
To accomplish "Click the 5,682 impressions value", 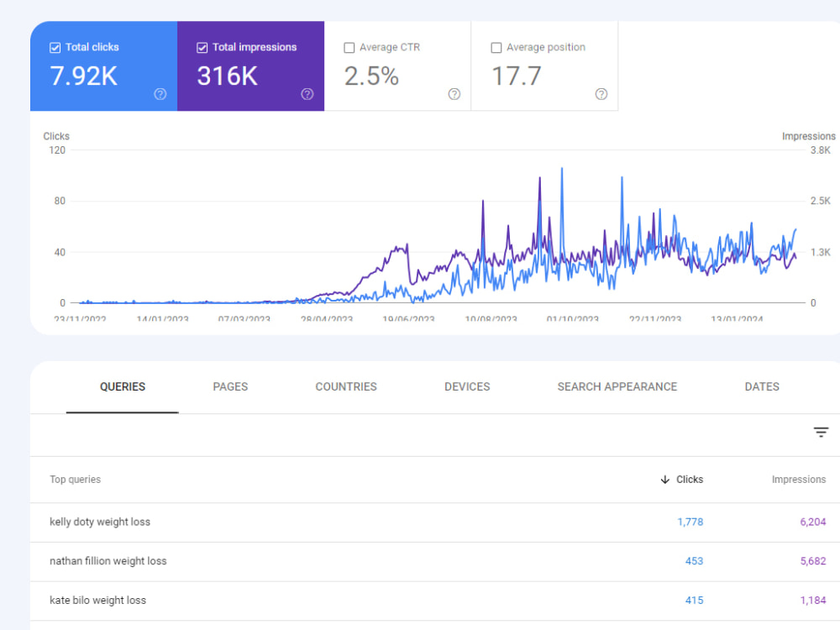I will tap(812, 561).
